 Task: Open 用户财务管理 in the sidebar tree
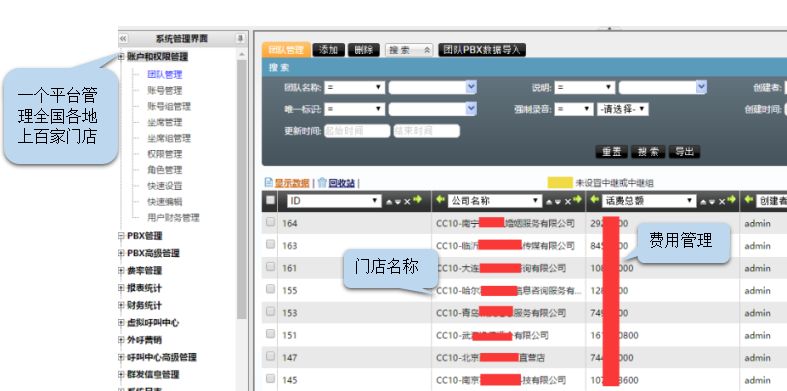coord(173,218)
